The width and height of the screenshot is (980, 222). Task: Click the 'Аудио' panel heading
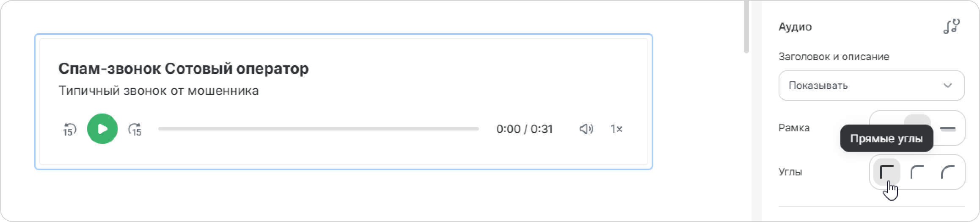(x=795, y=27)
